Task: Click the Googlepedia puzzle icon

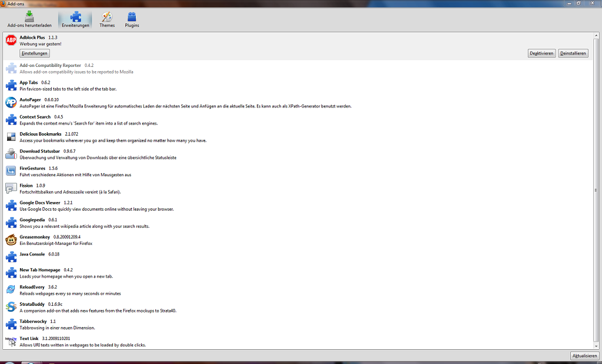Action: click(x=11, y=223)
